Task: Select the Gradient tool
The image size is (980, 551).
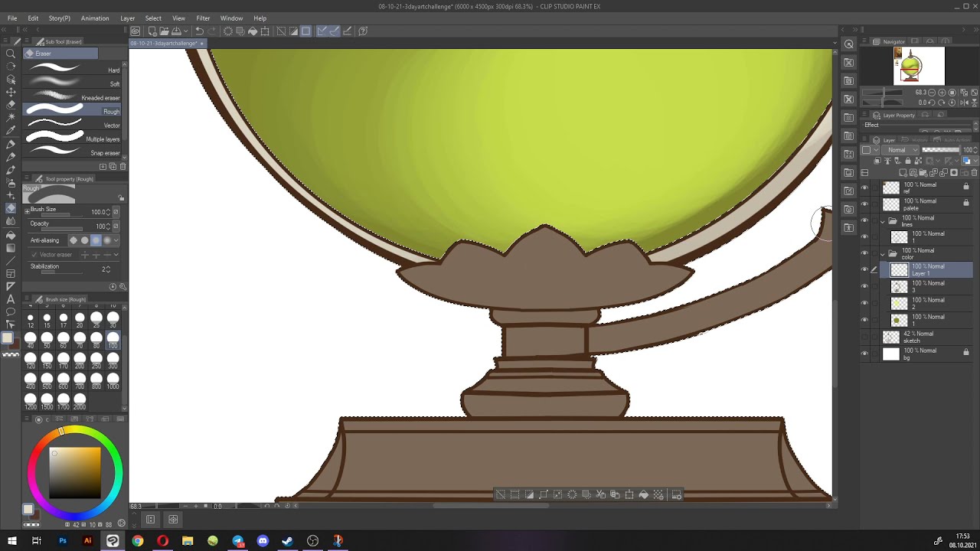Action: [11, 247]
